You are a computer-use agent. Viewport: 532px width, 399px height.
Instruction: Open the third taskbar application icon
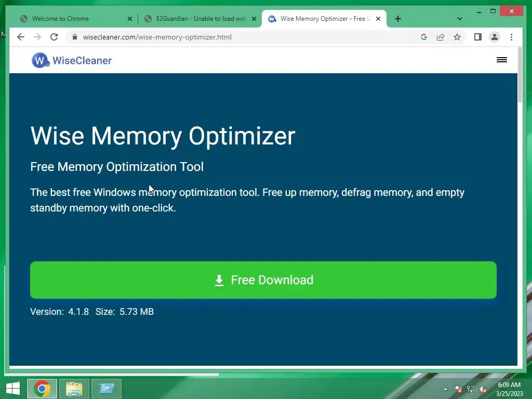click(107, 389)
